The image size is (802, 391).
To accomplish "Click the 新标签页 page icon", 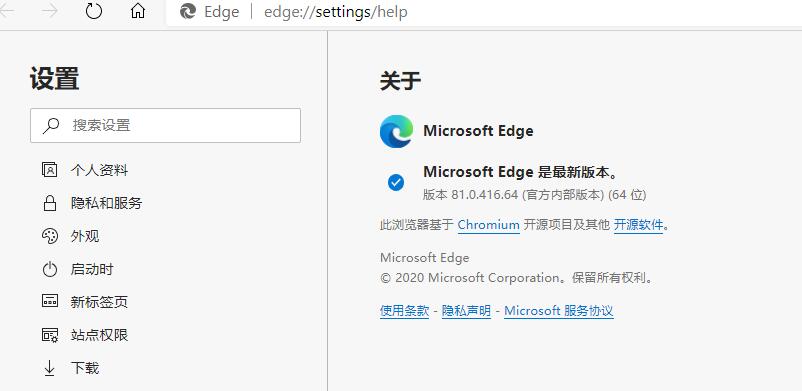I will (x=50, y=302).
